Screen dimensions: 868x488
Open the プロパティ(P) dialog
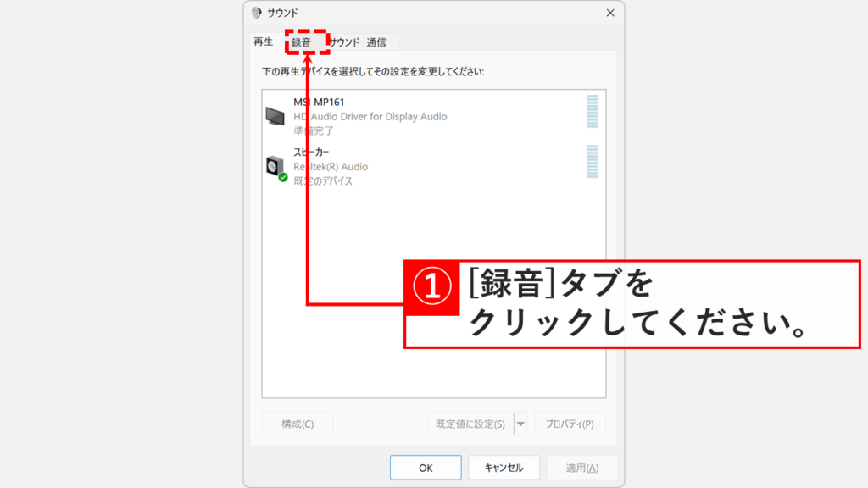pos(570,424)
